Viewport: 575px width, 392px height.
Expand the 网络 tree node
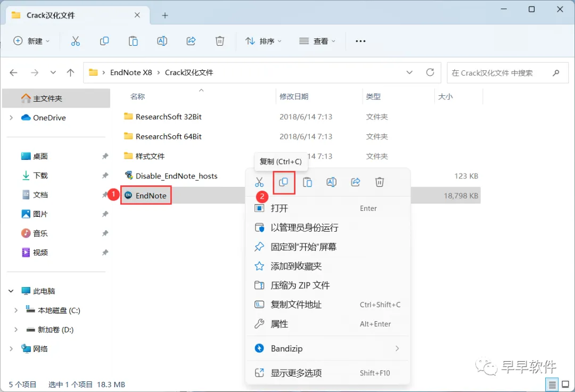tap(11, 349)
